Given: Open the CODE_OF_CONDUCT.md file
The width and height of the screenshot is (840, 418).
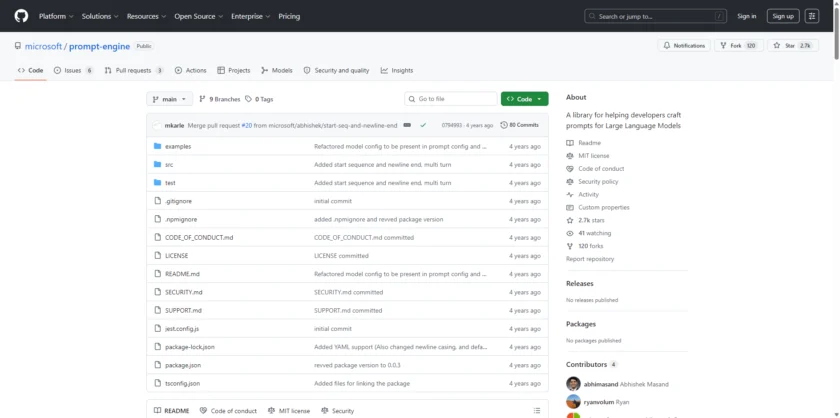Looking at the screenshot, I should click(x=199, y=237).
